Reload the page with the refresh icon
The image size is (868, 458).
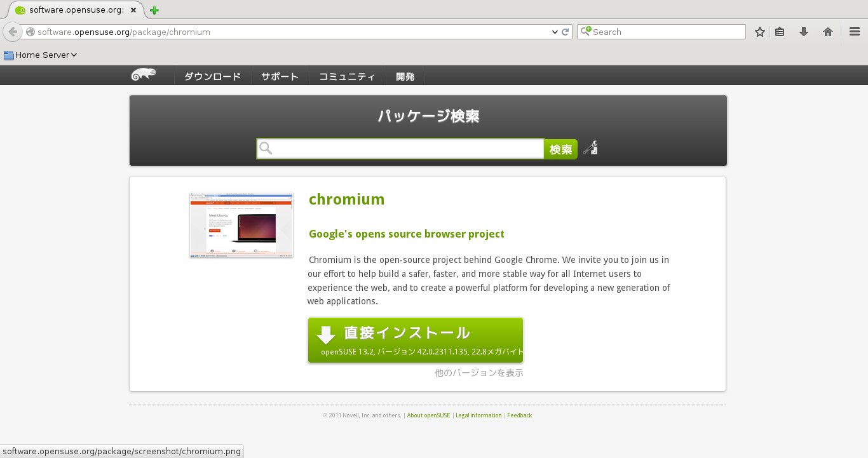click(x=565, y=32)
